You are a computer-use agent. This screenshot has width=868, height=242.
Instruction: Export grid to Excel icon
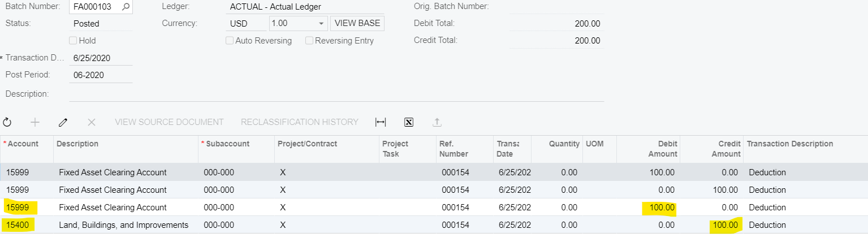click(x=409, y=122)
